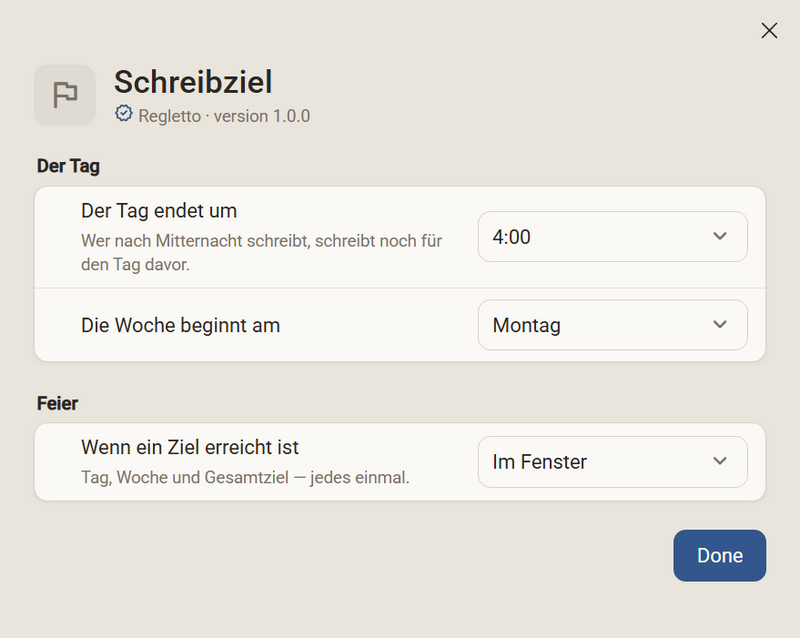Click the description about writing after Mitternacht
This screenshot has width=800, height=638.
(261, 253)
